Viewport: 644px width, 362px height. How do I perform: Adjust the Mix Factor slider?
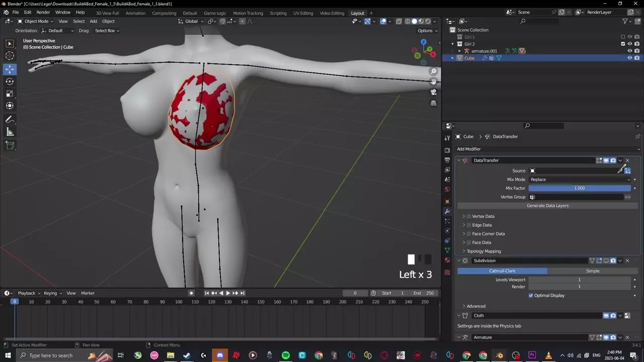tap(579, 188)
